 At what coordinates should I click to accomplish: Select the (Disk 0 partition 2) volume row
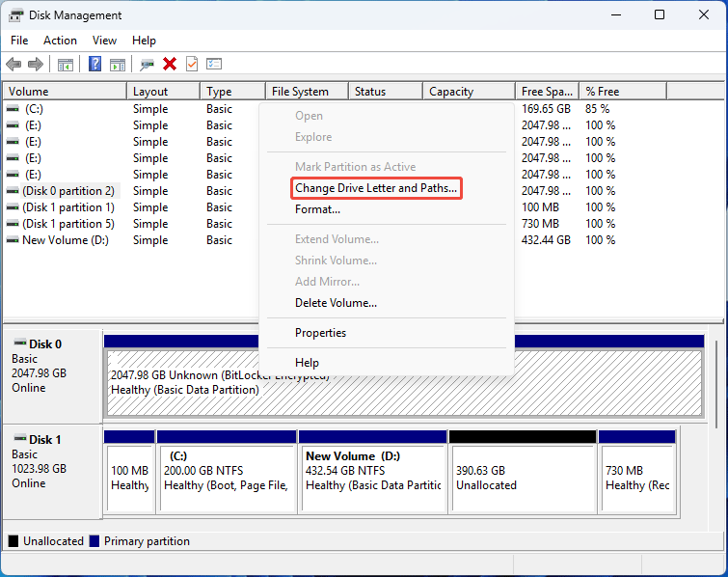[68, 191]
